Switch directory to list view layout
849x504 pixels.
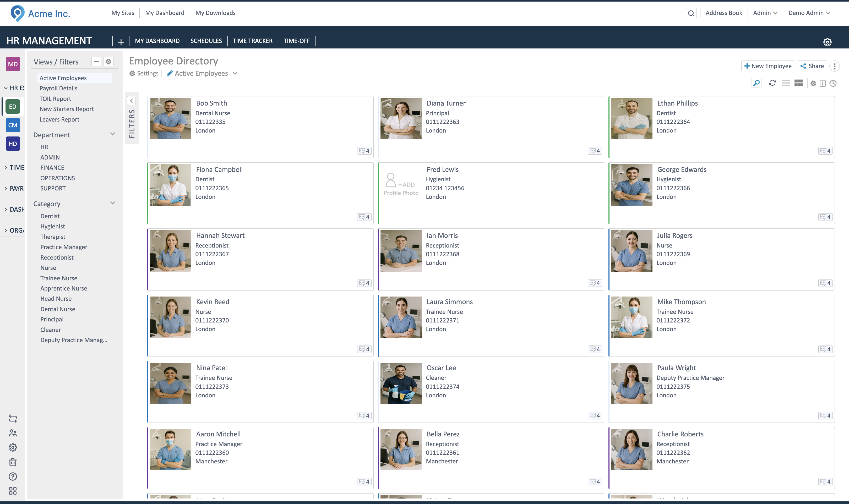click(786, 83)
